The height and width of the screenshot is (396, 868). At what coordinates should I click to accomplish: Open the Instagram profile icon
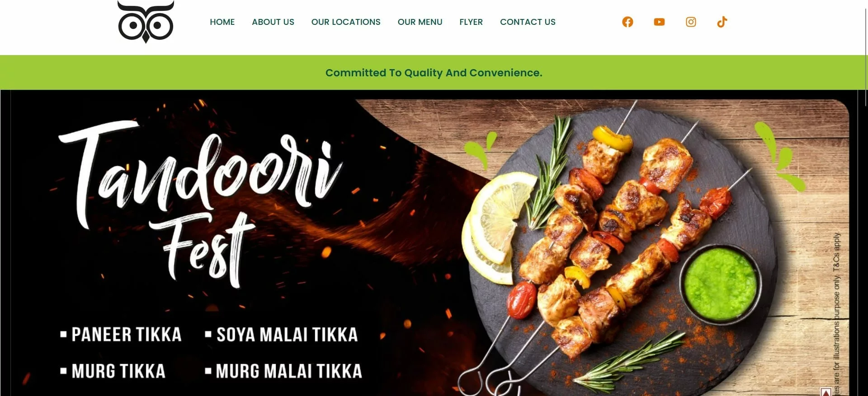[691, 22]
